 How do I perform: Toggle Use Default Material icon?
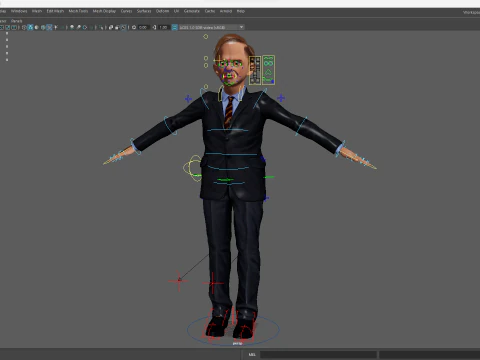[37, 27]
